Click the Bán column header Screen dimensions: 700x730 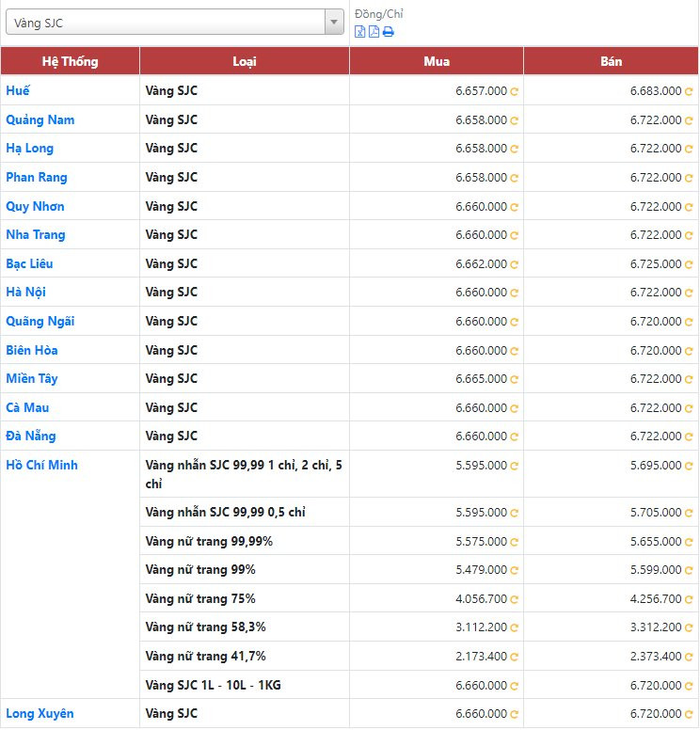click(611, 61)
